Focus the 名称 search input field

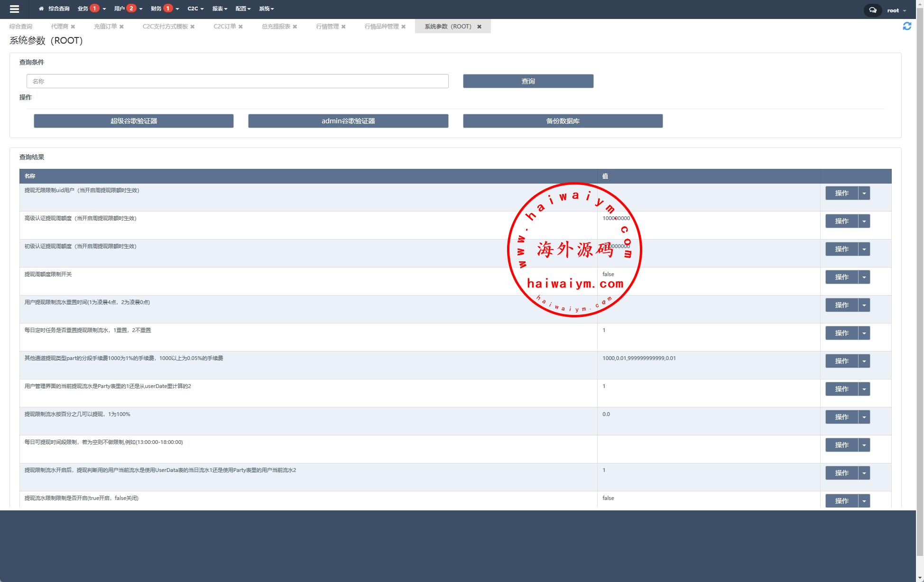[237, 81]
